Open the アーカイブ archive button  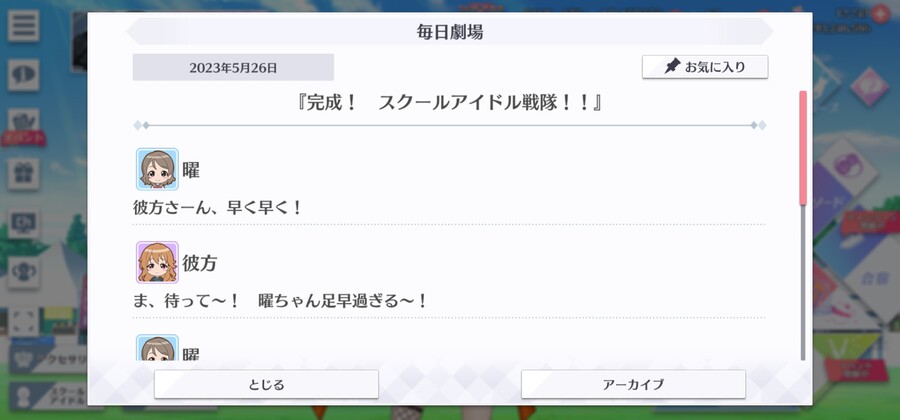coord(633,384)
